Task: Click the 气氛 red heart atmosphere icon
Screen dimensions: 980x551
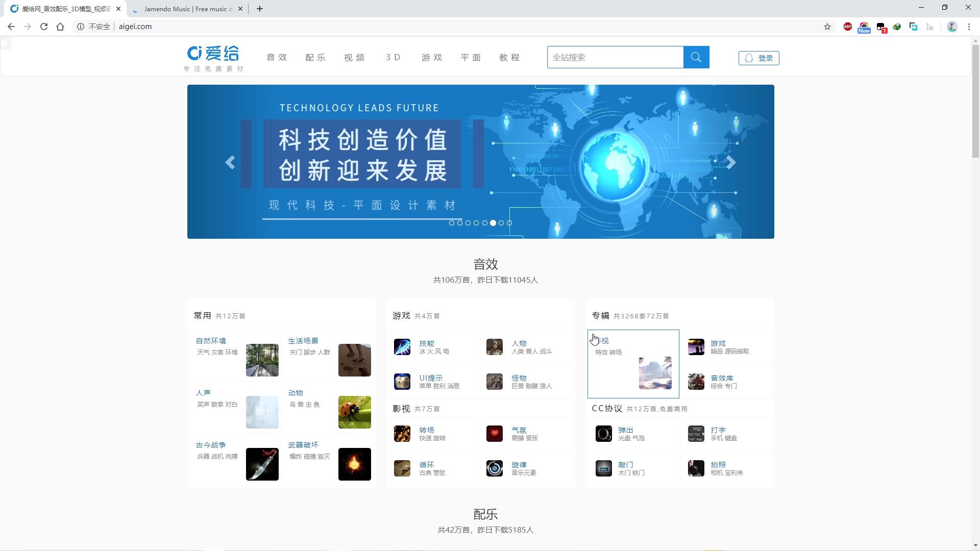Action: click(494, 433)
